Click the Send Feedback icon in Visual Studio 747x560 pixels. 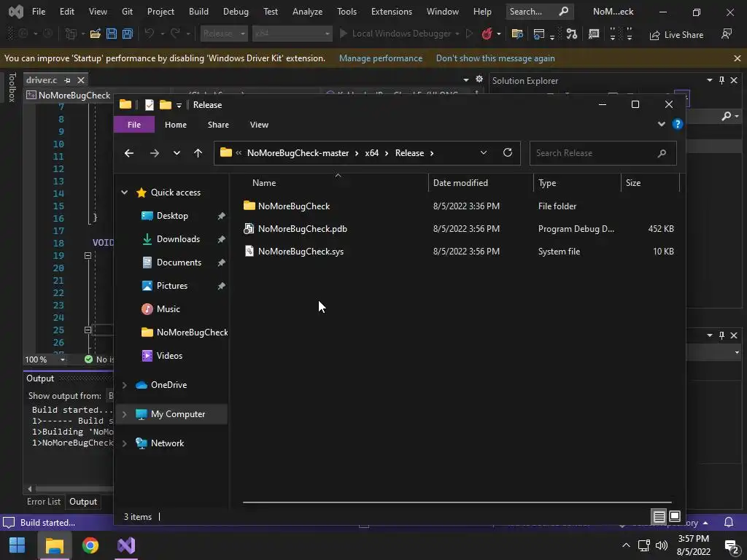tap(727, 34)
